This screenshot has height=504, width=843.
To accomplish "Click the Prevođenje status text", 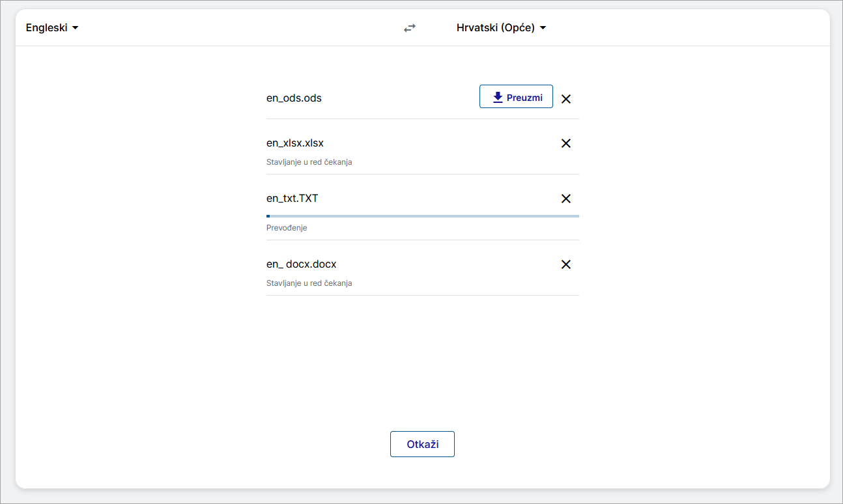I will tap(287, 228).
